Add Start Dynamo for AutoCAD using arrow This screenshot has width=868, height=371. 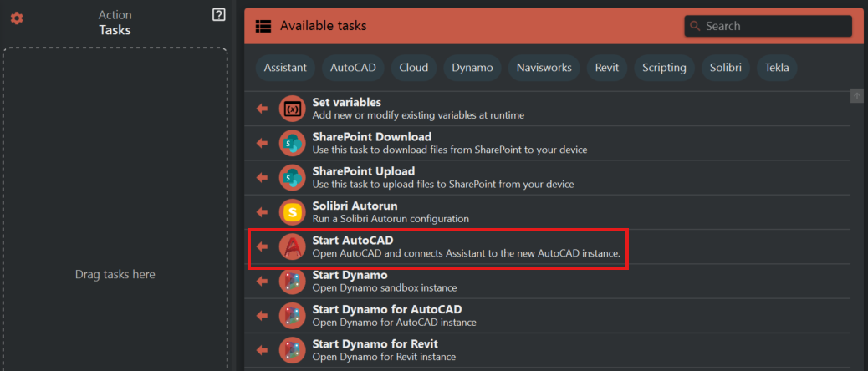pyautogui.click(x=262, y=315)
